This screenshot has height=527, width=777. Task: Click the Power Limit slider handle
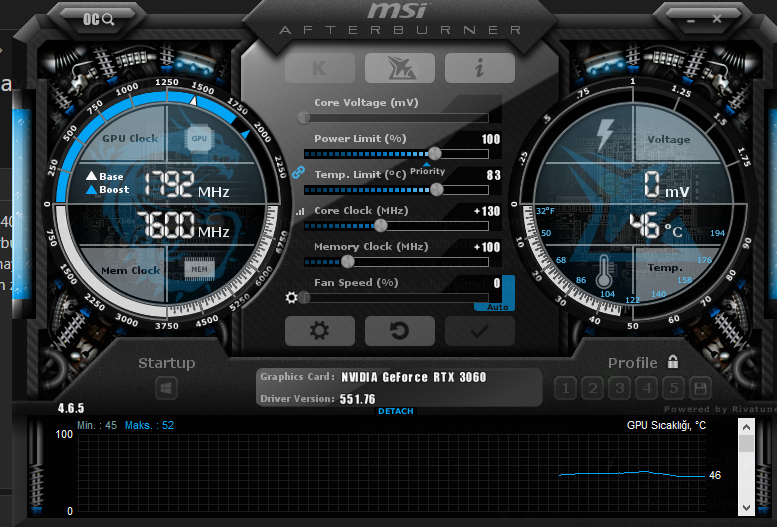(435, 153)
